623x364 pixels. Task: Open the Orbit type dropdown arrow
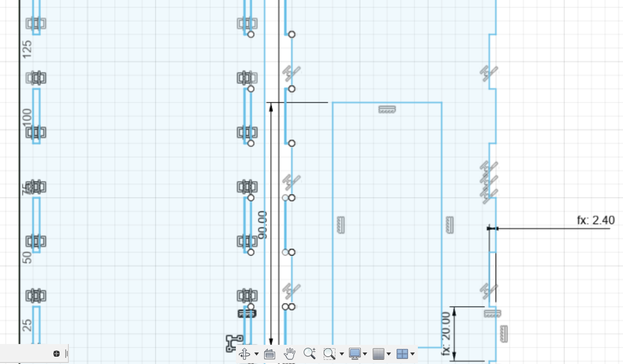(x=256, y=354)
